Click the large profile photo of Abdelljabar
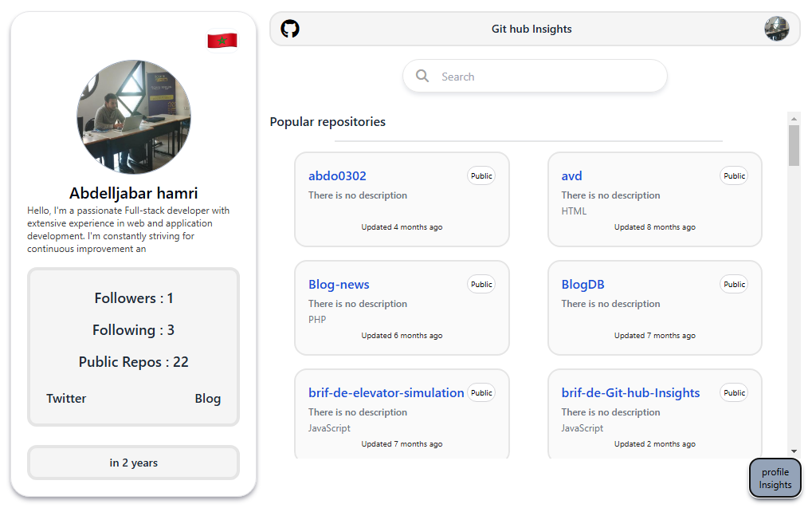The image size is (812, 508). 134,116
